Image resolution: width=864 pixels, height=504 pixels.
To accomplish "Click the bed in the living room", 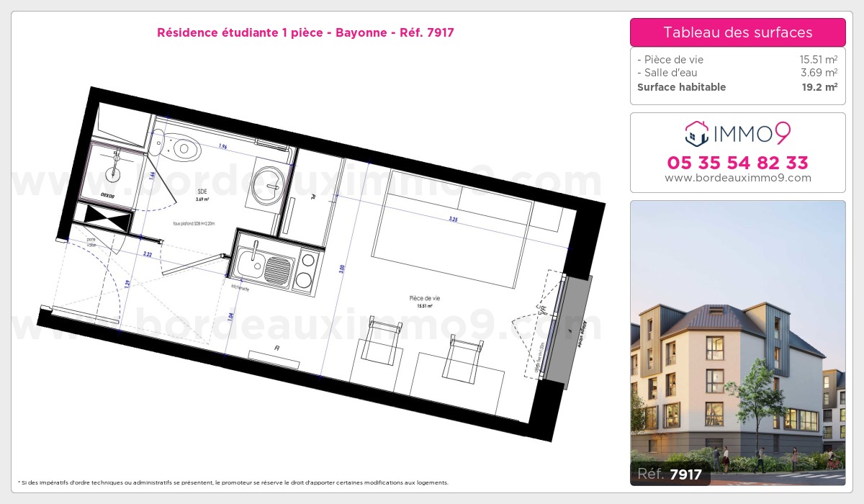I will click(x=451, y=228).
